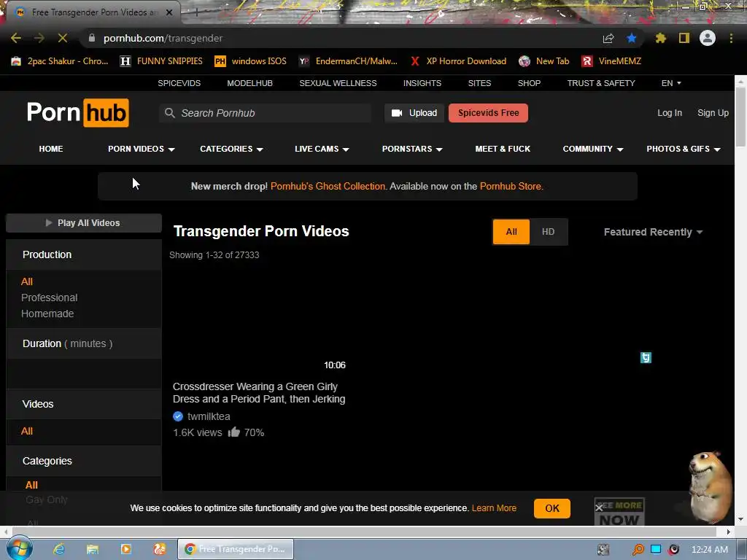
Task: Click the vertical page scrollbar
Action: [741, 117]
